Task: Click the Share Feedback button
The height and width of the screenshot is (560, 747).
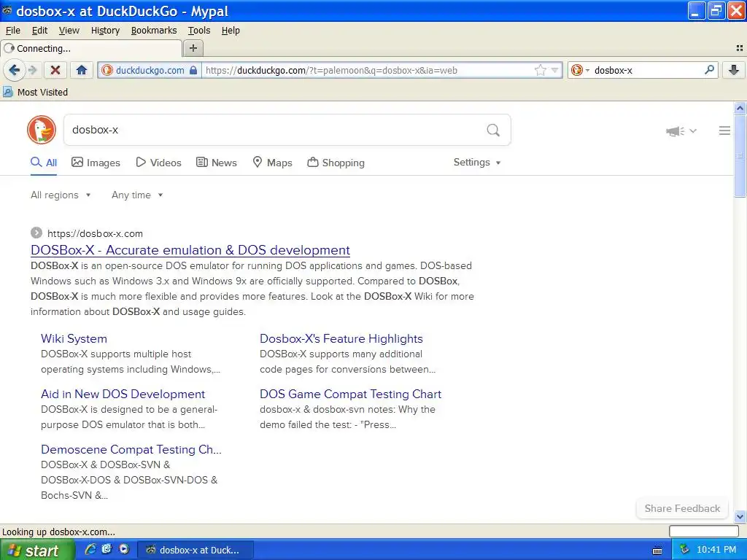Action: coord(682,508)
